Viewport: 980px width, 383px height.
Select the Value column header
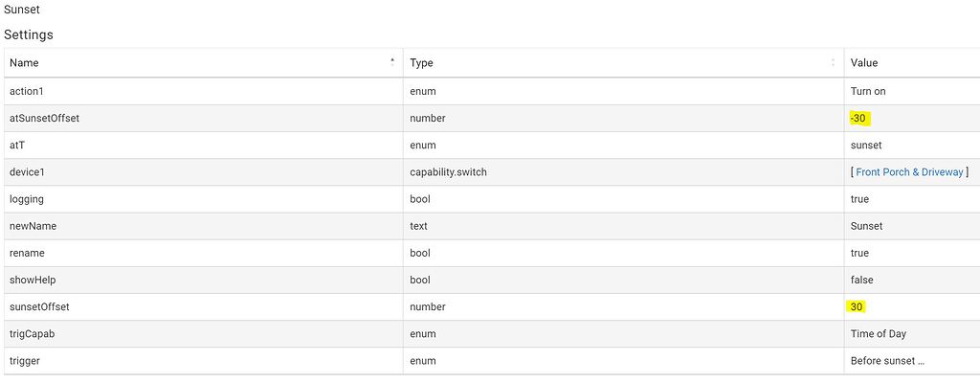(x=864, y=62)
